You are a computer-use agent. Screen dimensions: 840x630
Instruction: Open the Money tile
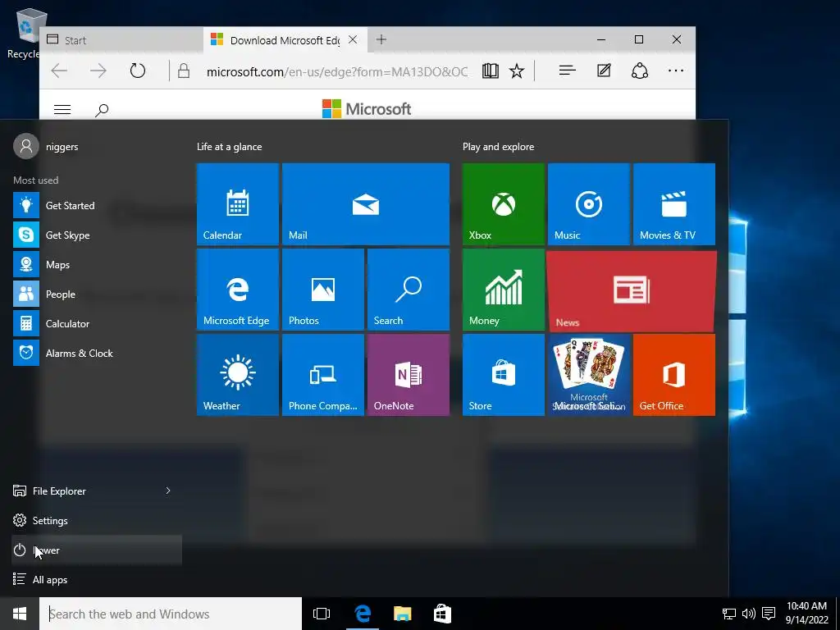[x=504, y=290]
